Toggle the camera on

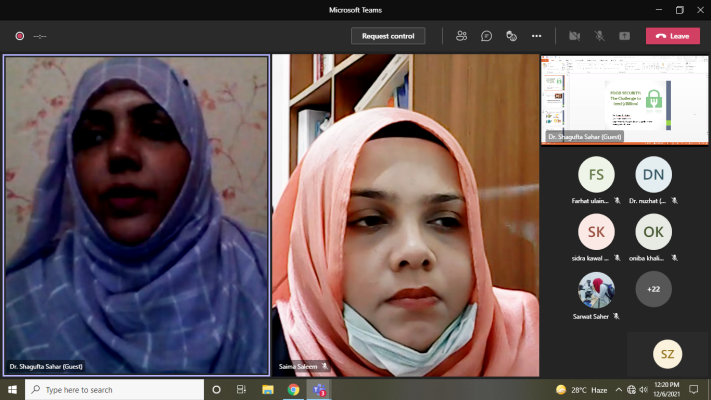(x=574, y=36)
